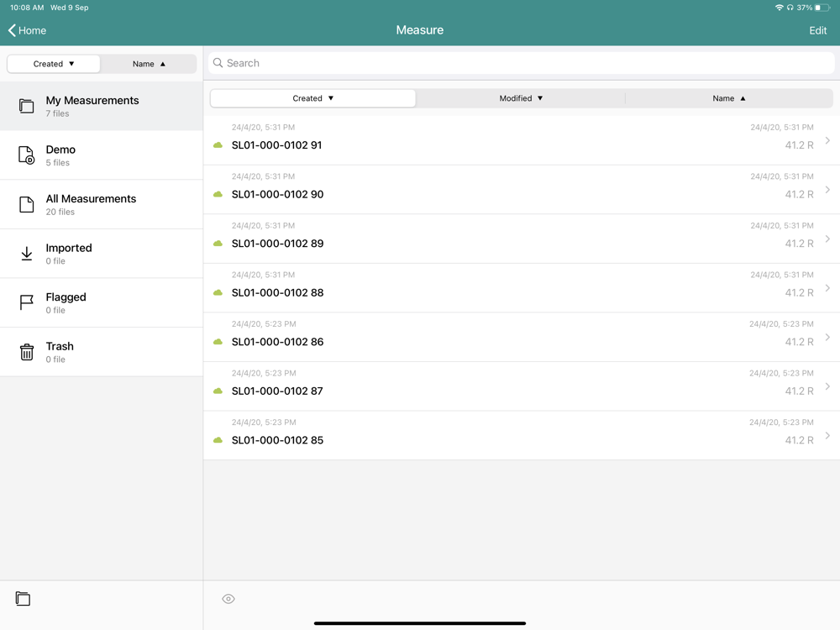Click the Flagged flag icon
Viewport: 840px width, 630px height.
pos(26,302)
